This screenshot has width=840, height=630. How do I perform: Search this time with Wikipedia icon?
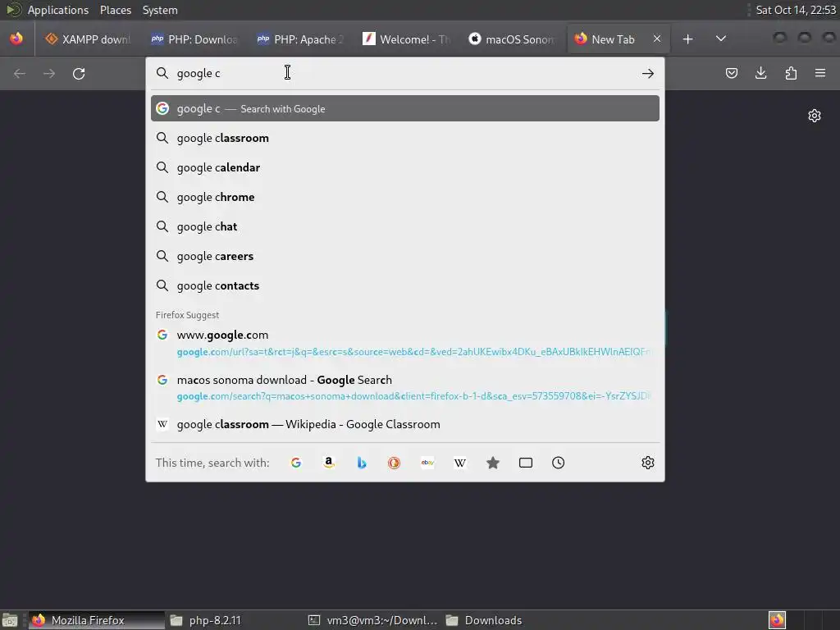pyautogui.click(x=460, y=463)
